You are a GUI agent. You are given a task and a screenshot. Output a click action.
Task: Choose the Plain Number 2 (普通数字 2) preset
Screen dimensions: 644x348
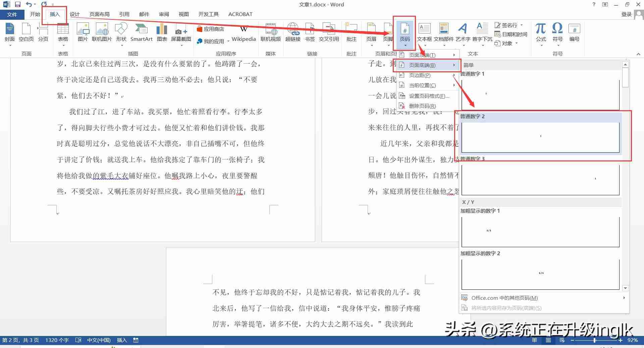tap(540, 133)
